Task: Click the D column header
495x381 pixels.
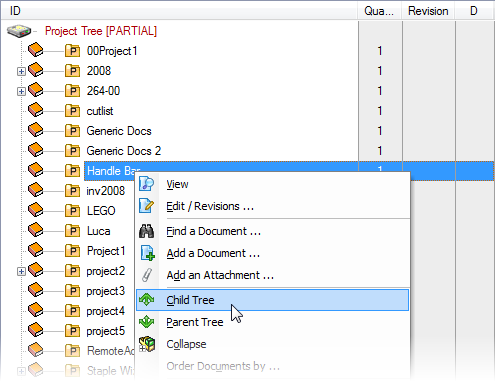Action: click(474, 11)
